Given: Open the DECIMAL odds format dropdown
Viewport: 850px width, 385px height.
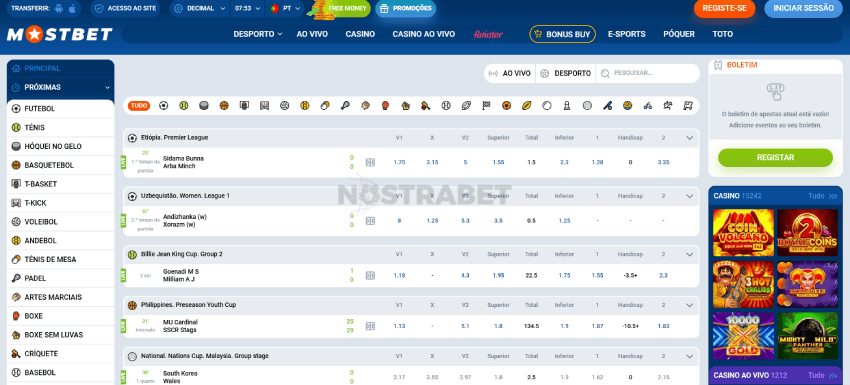Looking at the screenshot, I should pos(200,8).
